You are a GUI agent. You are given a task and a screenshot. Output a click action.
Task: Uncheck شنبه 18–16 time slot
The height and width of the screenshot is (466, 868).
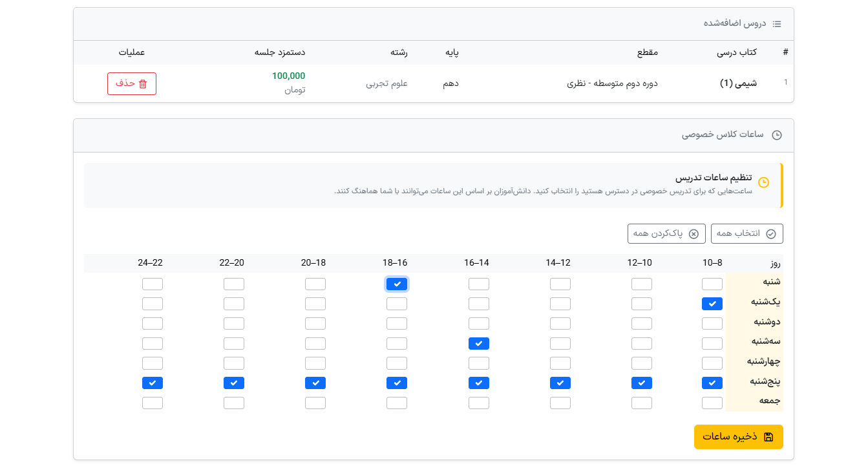(x=397, y=284)
